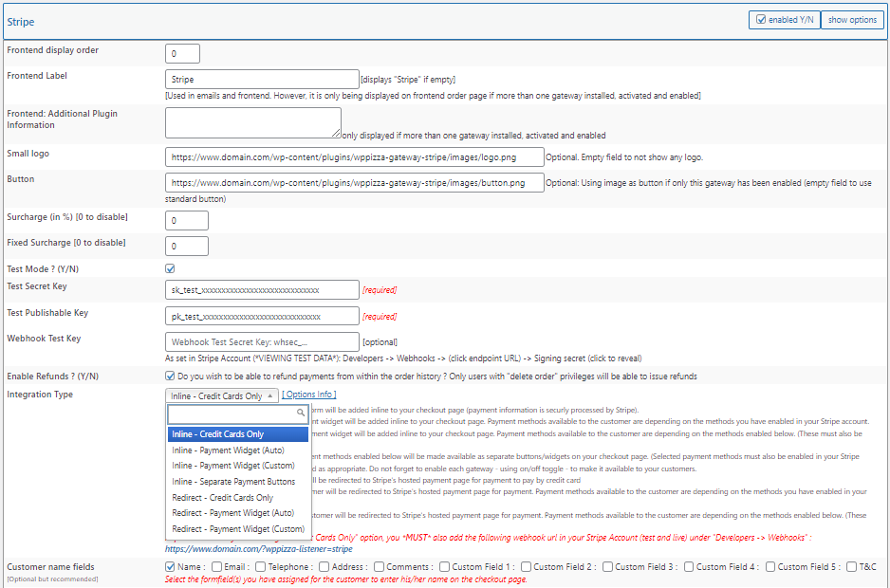890x588 pixels.
Task: Check the Address customer field checkbox
Action: coord(324,566)
